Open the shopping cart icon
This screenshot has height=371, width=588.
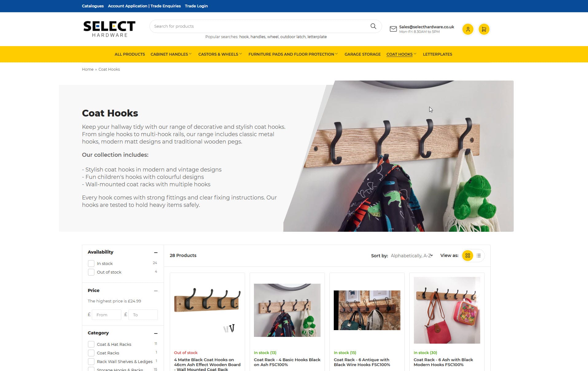tap(484, 29)
